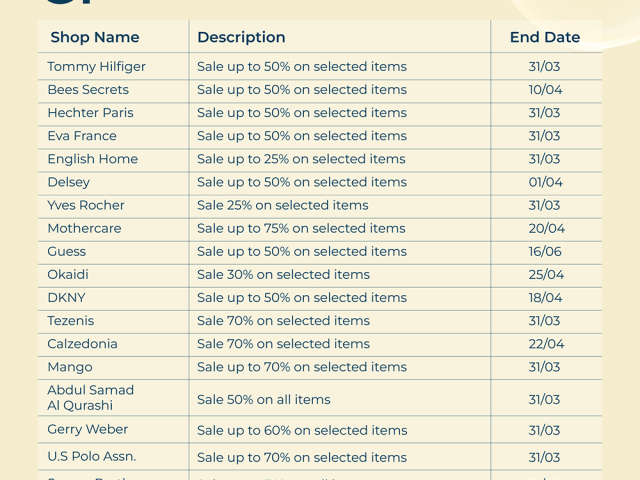This screenshot has height=480, width=640.
Task: Click Guess end date 16/06
Action: click(545, 251)
